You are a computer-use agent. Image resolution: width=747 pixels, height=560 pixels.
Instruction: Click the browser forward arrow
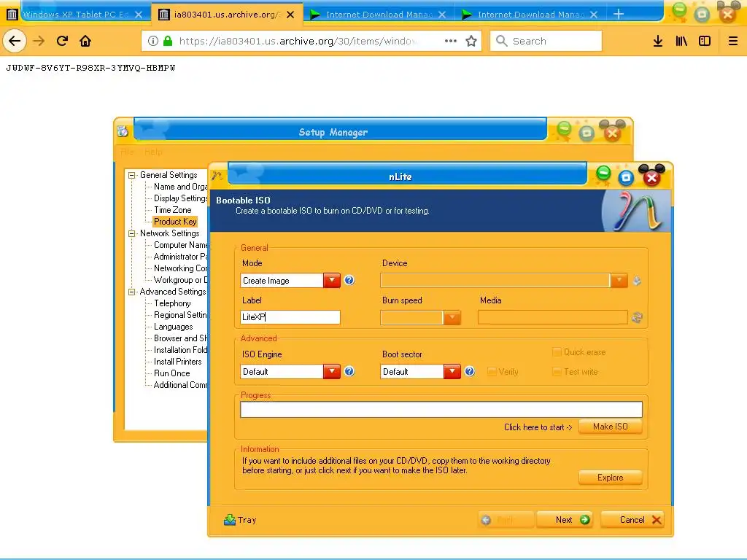pyautogui.click(x=39, y=41)
